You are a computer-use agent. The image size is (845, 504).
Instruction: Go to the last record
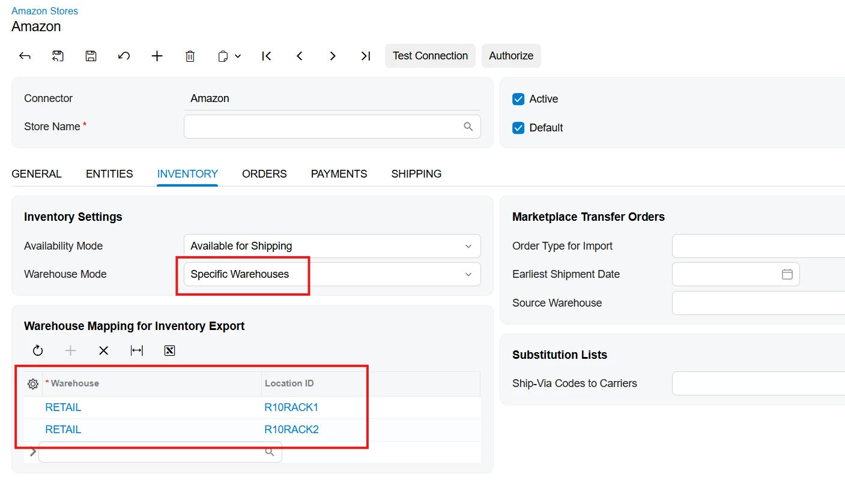tap(365, 56)
